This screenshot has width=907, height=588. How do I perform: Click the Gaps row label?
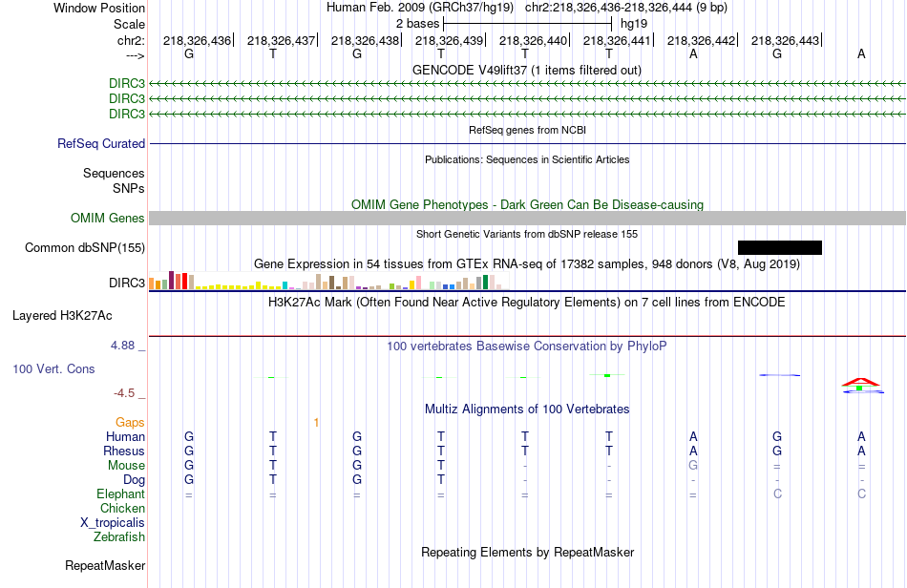click(x=130, y=423)
